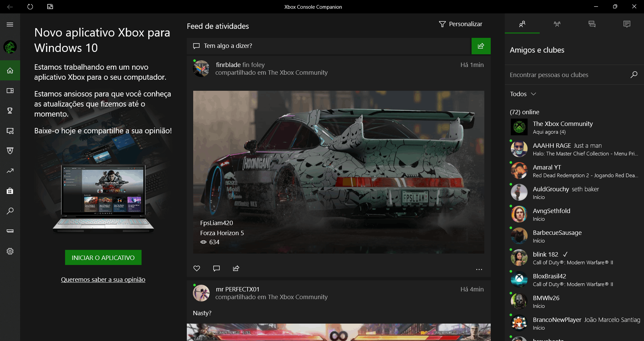Open Captures sidebar icon
Image resolution: width=644 pixels, height=341 pixels.
[10, 131]
